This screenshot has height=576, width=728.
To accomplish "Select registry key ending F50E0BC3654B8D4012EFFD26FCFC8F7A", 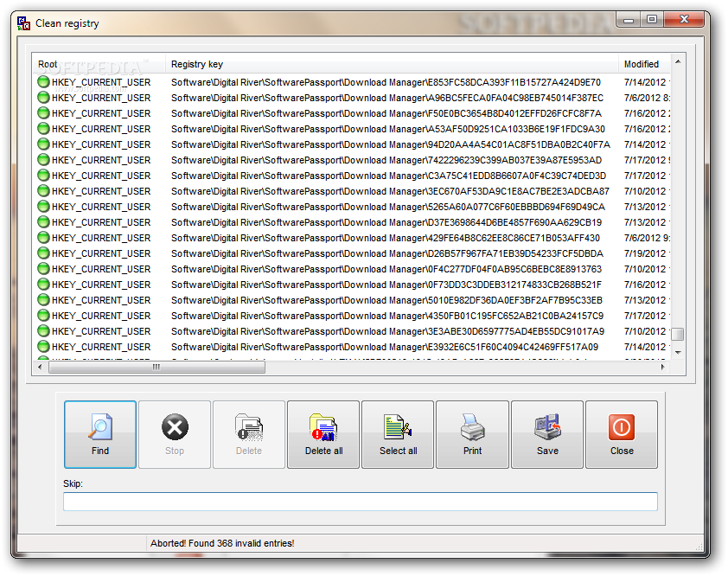I will point(386,113).
